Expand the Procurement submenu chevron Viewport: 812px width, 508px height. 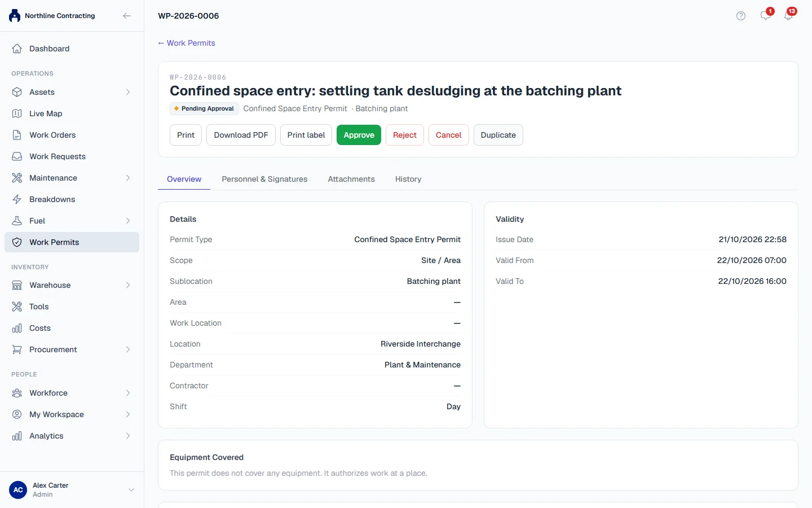click(x=128, y=349)
